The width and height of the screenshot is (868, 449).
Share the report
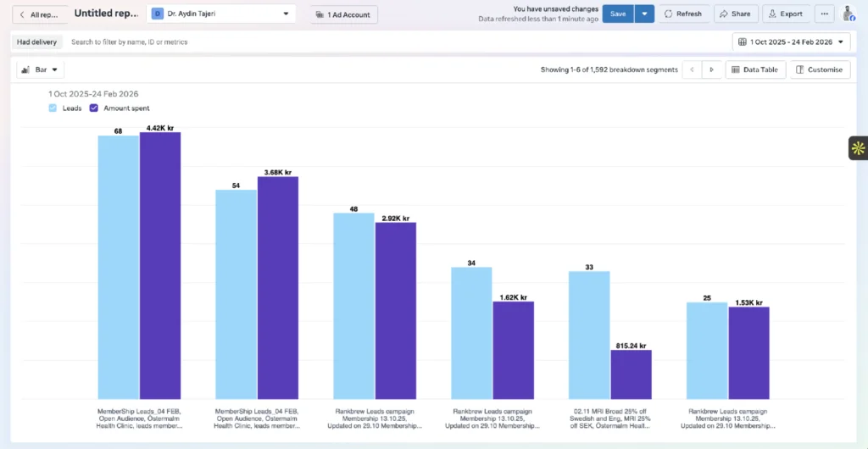(x=736, y=14)
